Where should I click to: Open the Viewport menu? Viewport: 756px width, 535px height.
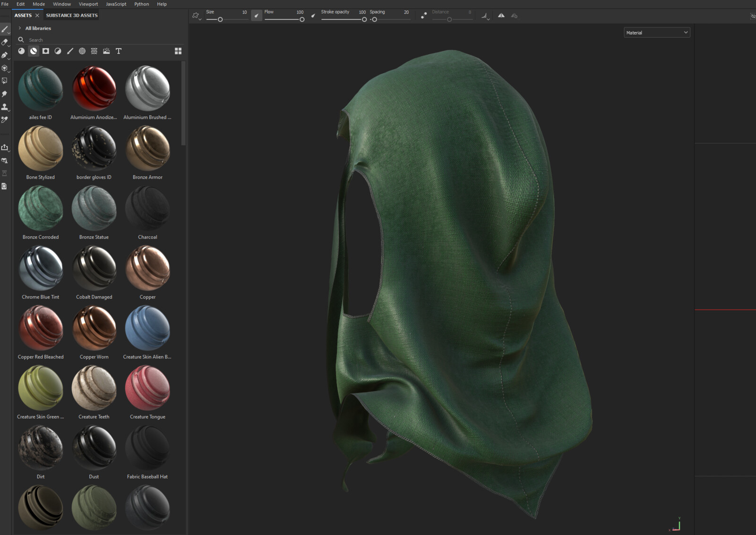click(88, 4)
